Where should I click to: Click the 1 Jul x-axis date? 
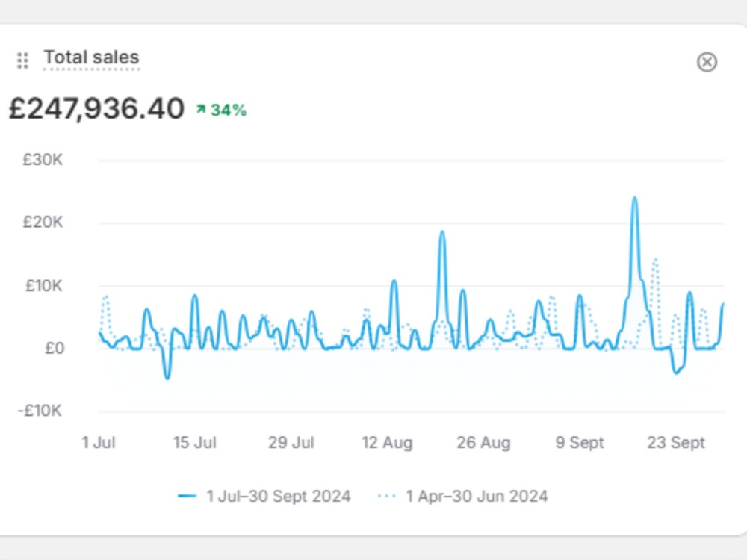[x=99, y=442]
